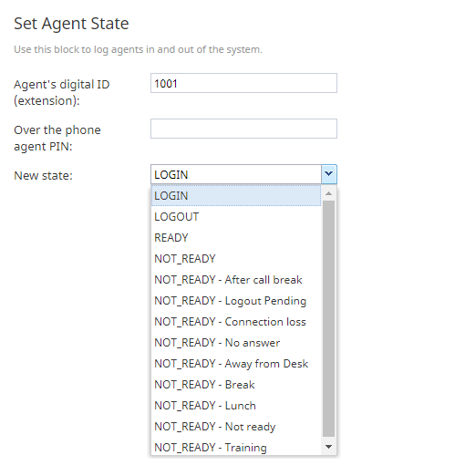
Task: Click the gray scrollbar thumb in list
Action: click(328, 318)
